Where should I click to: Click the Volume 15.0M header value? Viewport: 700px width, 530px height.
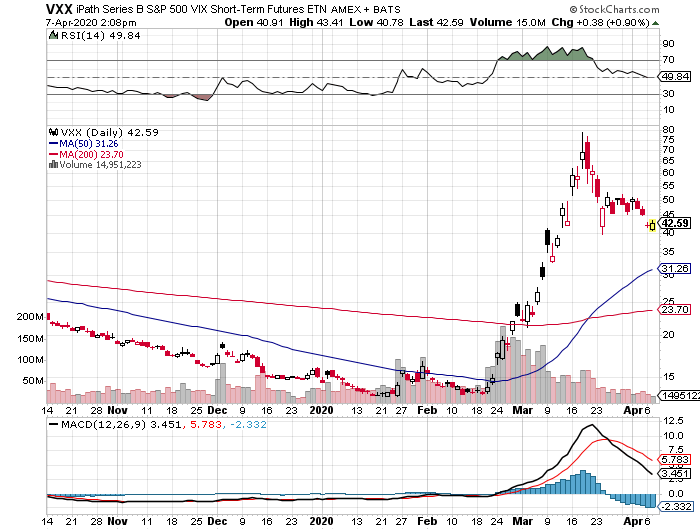(508, 22)
